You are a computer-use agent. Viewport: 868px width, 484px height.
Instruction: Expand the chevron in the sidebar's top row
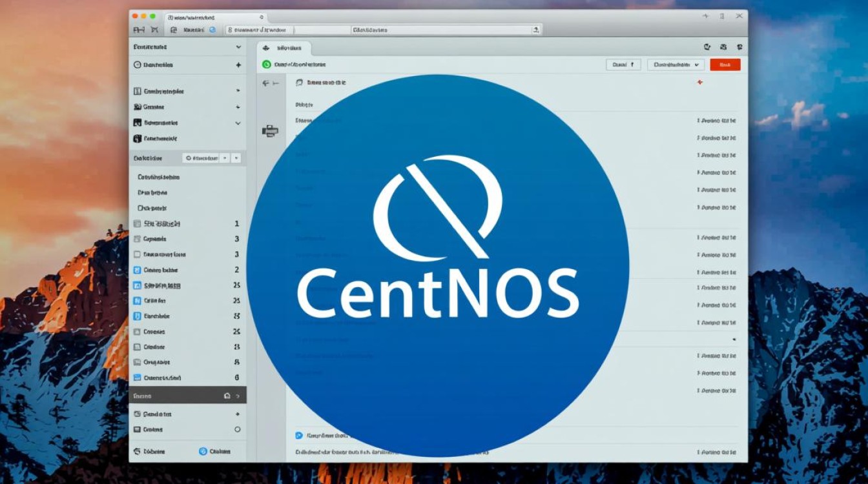238,47
